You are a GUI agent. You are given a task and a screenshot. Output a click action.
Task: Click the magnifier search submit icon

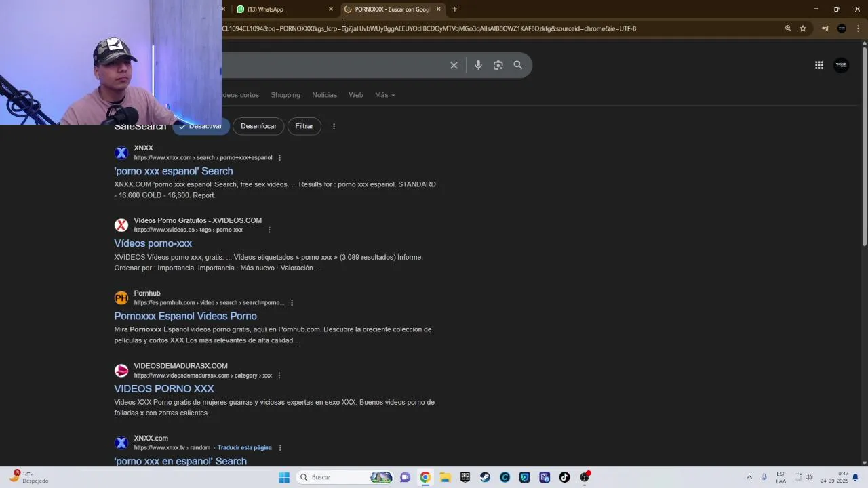click(x=518, y=65)
